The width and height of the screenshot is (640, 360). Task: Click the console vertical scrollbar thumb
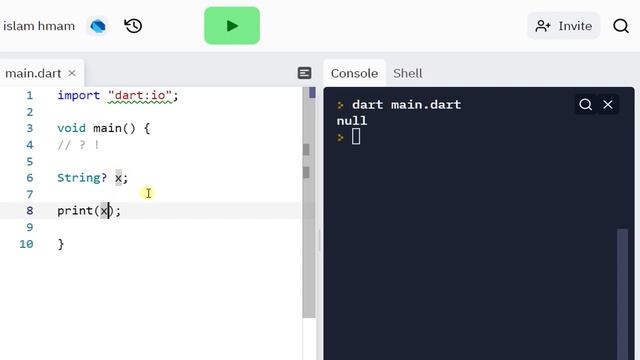click(x=622, y=294)
